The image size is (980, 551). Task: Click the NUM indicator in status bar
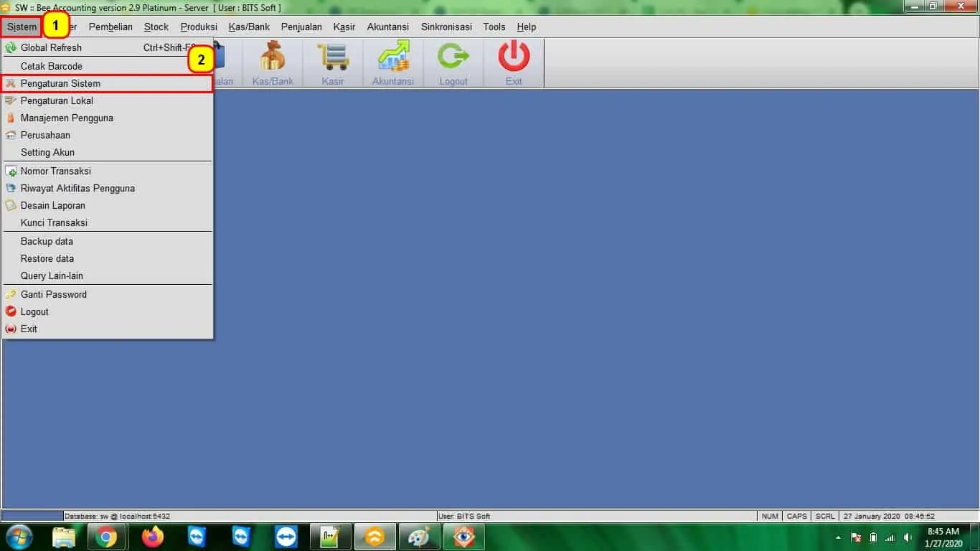(770, 516)
